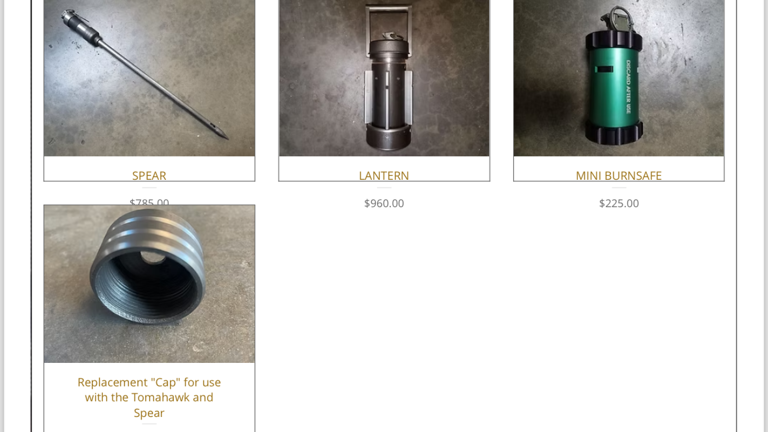The height and width of the screenshot is (432, 768).
Task: Follow the SPEAR title link
Action: (149, 175)
